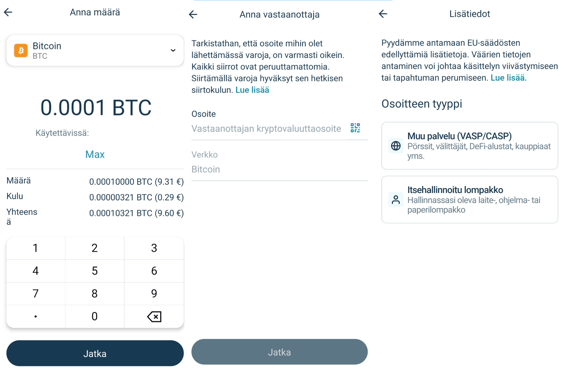Click the dark Jatka button under keypad

pyautogui.click(x=95, y=353)
